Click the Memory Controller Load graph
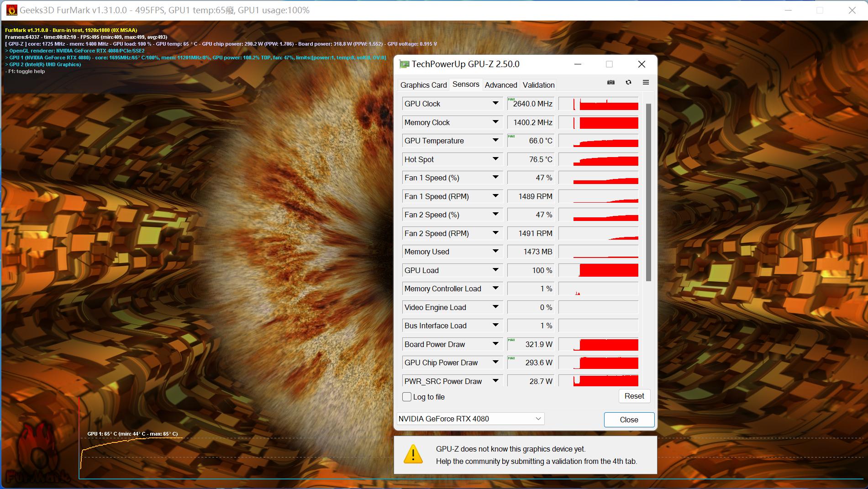 tap(598, 289)
